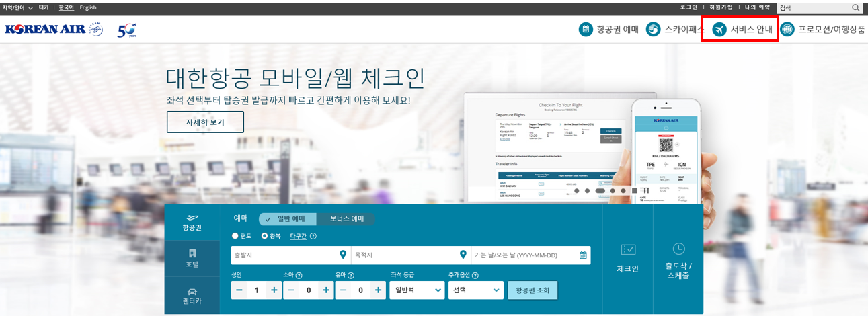868x320 pixels.
Task: Open the date picker calendar icon
Action: (583, 255)
